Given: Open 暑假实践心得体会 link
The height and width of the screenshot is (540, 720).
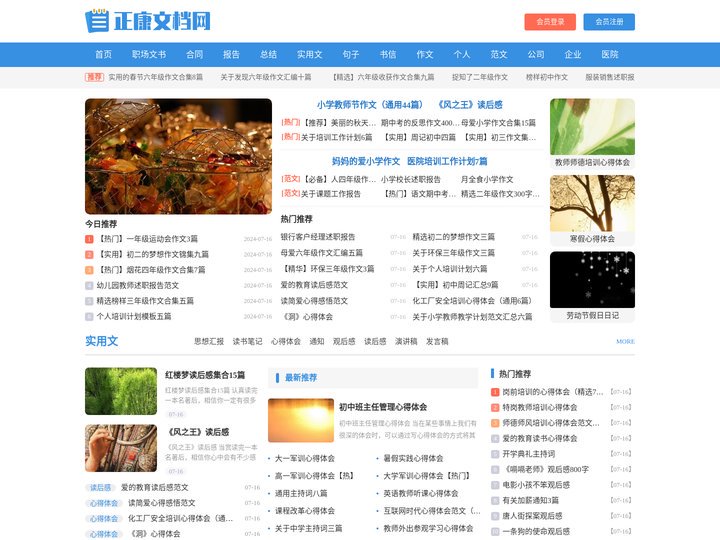Looking at the screenshot, I should (413, 458).
